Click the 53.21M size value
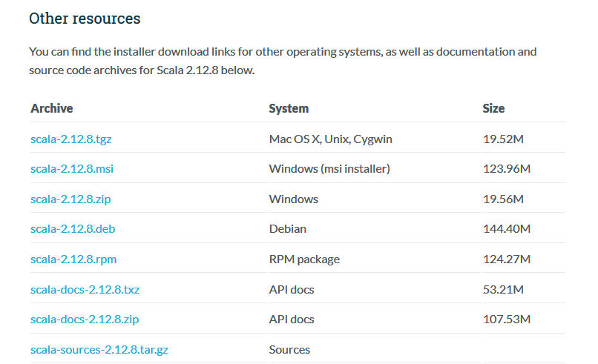The width and height of the screenshot is (598, 364). (504, 289)
